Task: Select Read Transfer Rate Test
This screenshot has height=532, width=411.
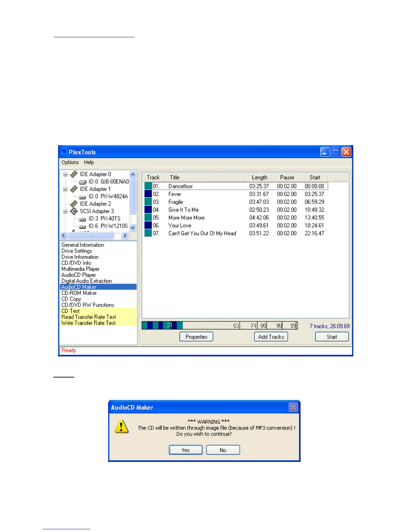Action: (98, 317)
